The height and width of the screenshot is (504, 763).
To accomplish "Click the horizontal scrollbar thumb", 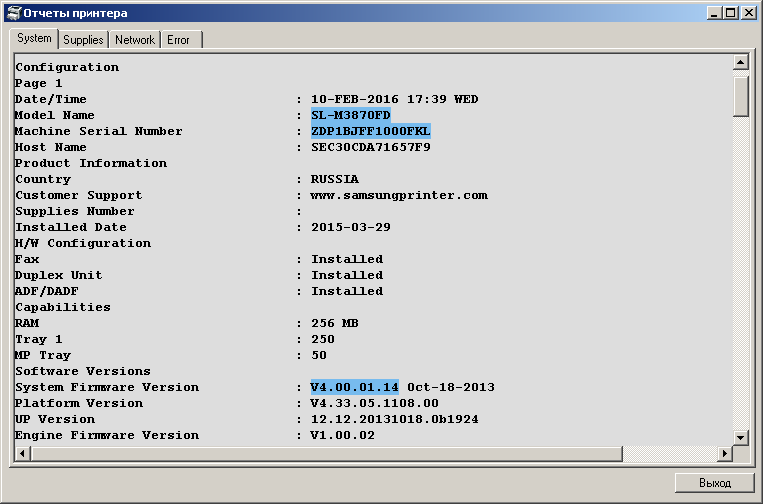I will click(x=327, y=453).
